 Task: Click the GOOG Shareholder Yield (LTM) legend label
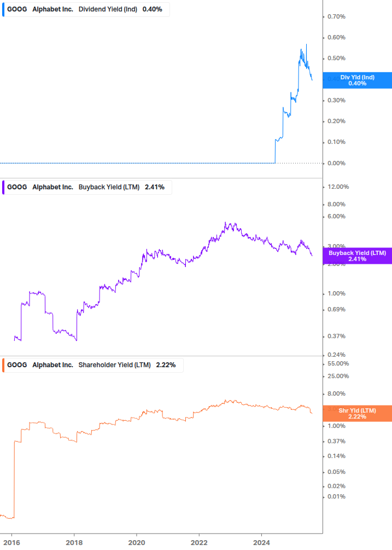(x=92, y=365)
